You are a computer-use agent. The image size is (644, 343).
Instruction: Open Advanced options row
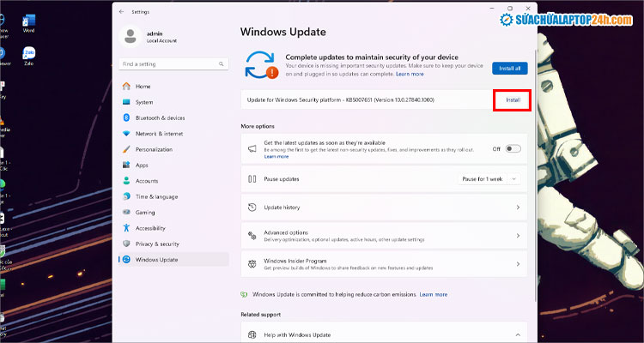point(382,235)
